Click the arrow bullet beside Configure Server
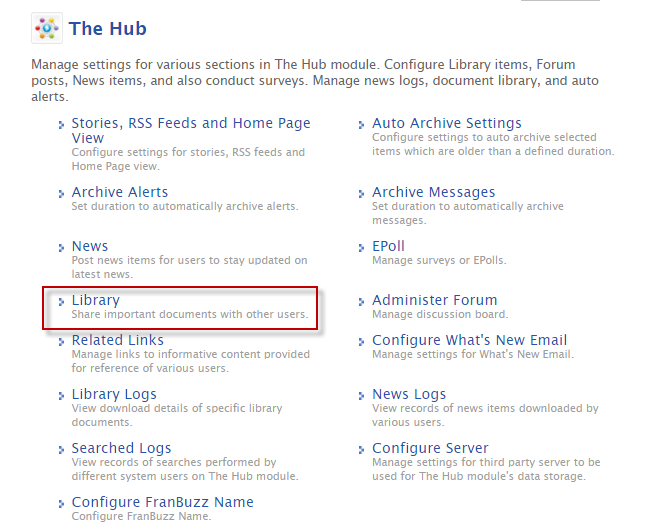Viewport: 661px width, 527px height. [361, 449]
